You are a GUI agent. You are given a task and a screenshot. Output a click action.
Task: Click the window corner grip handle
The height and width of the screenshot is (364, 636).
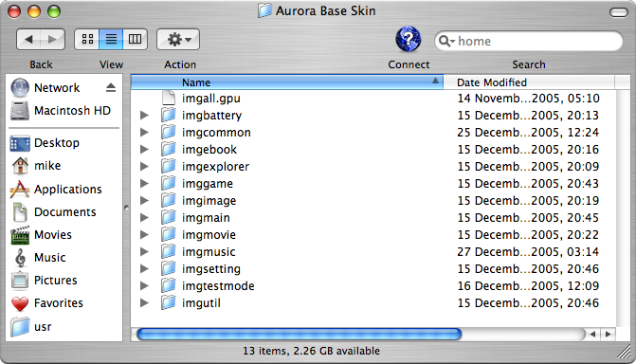tap(625, 352)
